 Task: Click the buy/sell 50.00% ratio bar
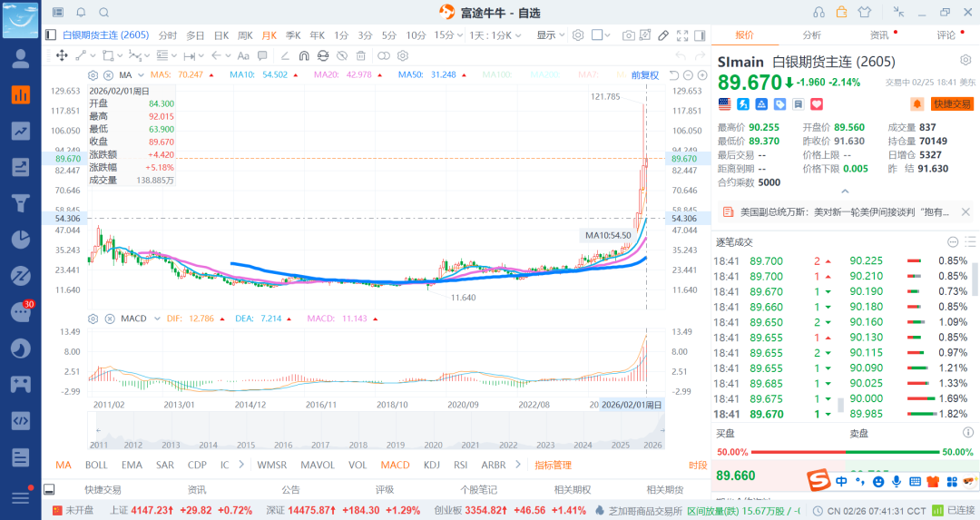click(845, 452)
